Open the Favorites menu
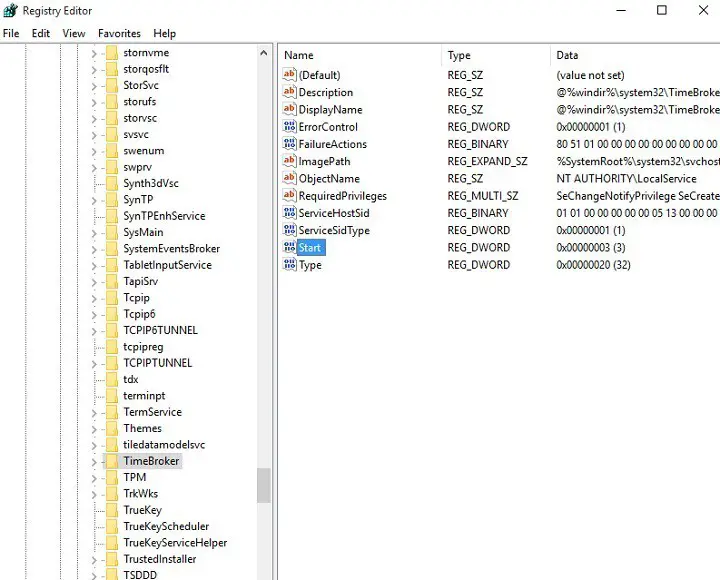The height and width of the screenshot is (580, 720). (119, 34)
